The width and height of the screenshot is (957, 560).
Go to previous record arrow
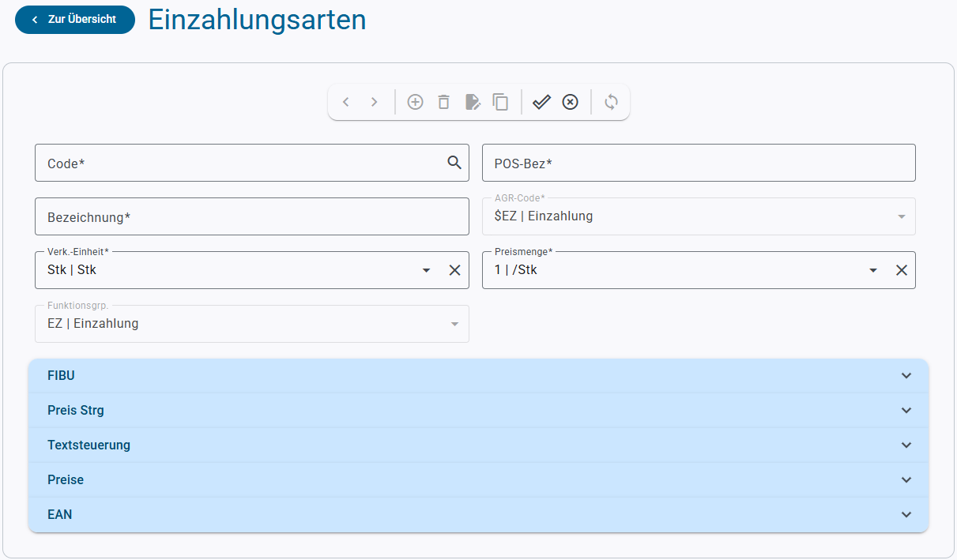(345, 102)
